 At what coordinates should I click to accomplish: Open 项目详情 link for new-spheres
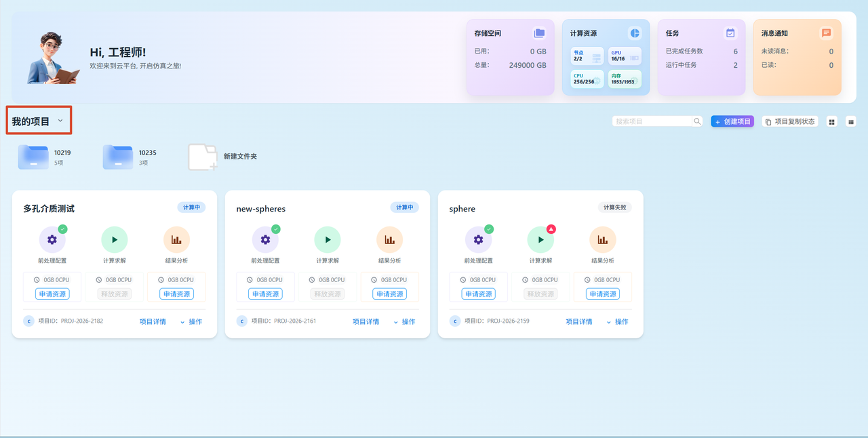(366, 321)
